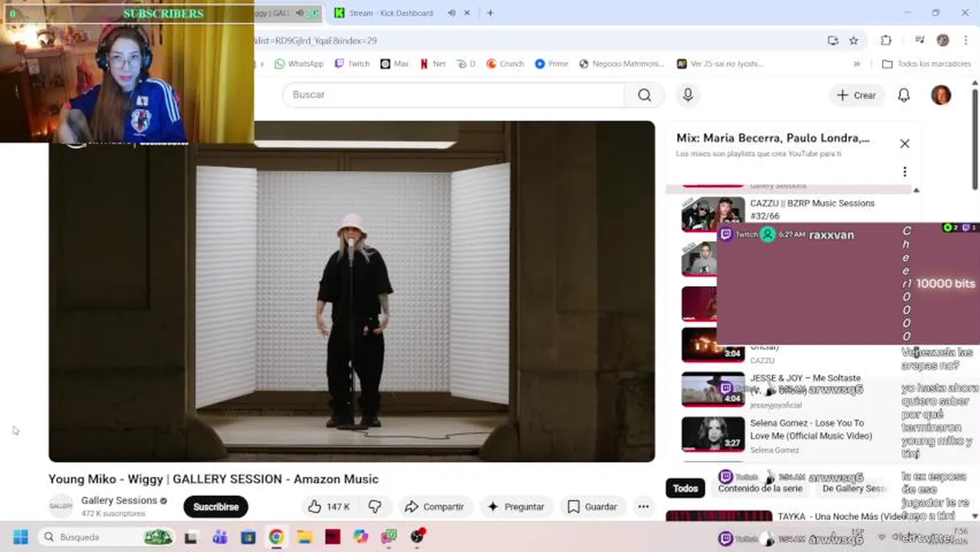Open Microsoft Store from taskbar
The image size is (980, 552).
tap(248, 537)
